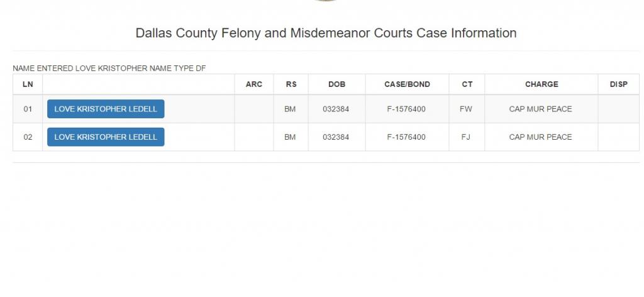Click the CHARGE column header
The height and width of the screenshot is (297, 644).
coord(541,84)
